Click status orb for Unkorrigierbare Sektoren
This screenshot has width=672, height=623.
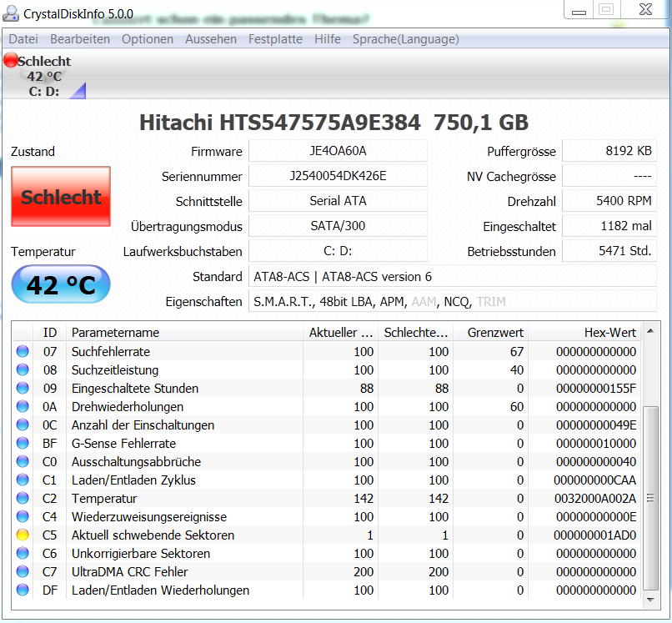pos(23,553)
